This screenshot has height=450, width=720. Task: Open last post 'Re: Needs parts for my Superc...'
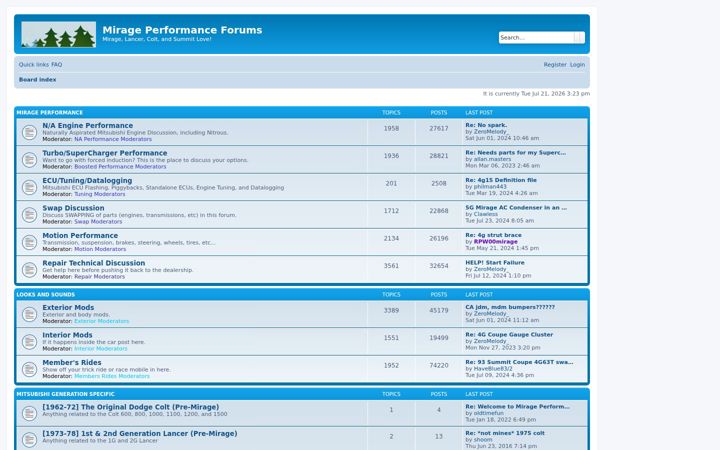coord(515,152)
